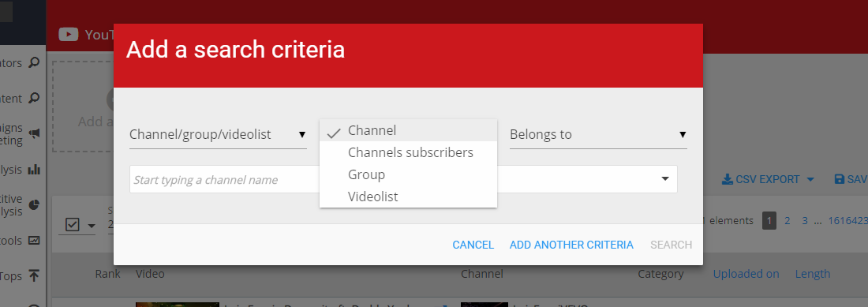Select the Channel option in dropdown
868x307 pixels.
point(408,130)
